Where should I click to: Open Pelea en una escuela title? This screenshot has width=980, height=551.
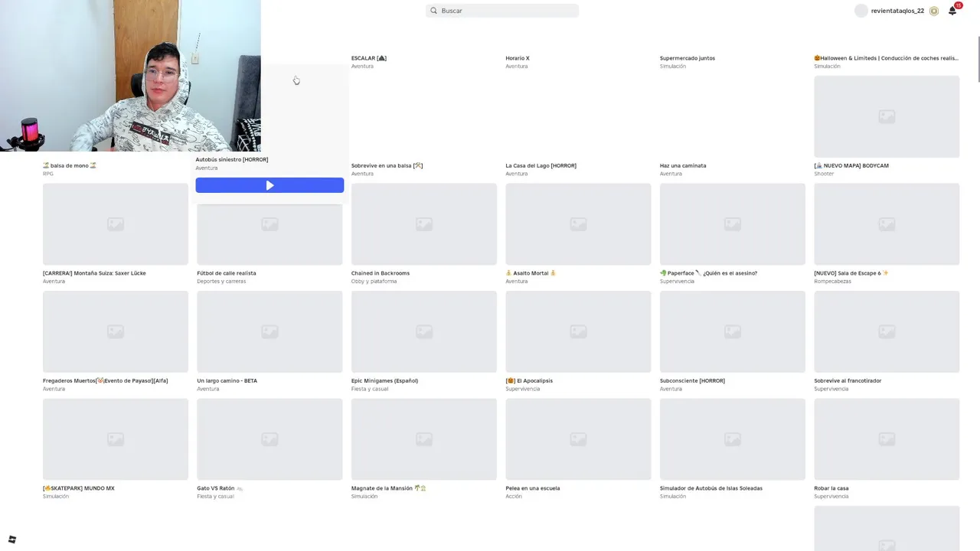pos(533,488)
